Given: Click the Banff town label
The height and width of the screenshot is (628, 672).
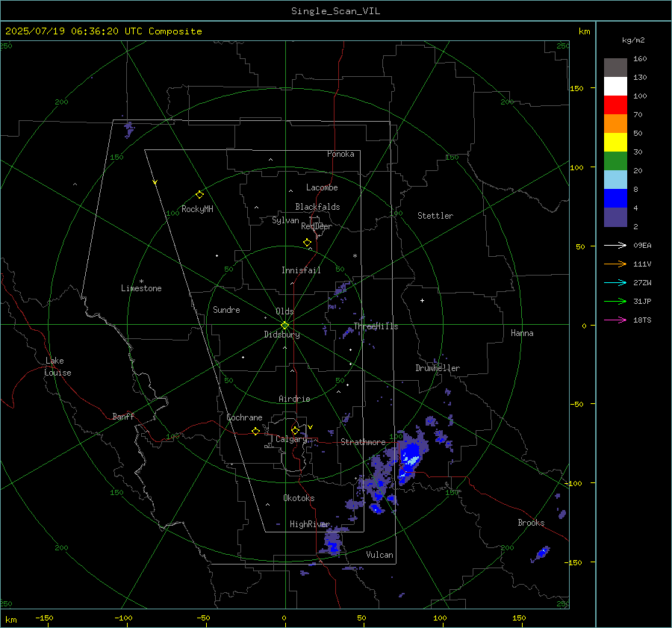Looking at the screenshot, I should pyautogui.click(x=123, y=416).
